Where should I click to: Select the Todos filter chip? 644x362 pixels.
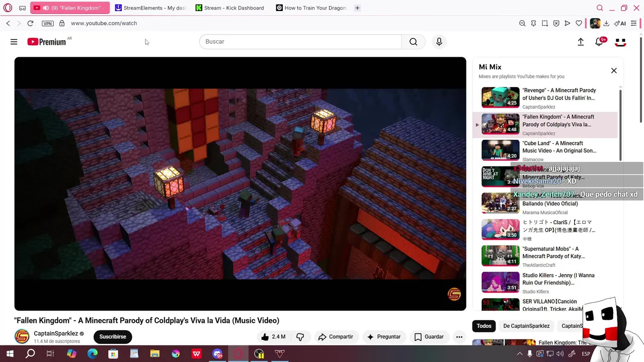click(x=484, y=326)
